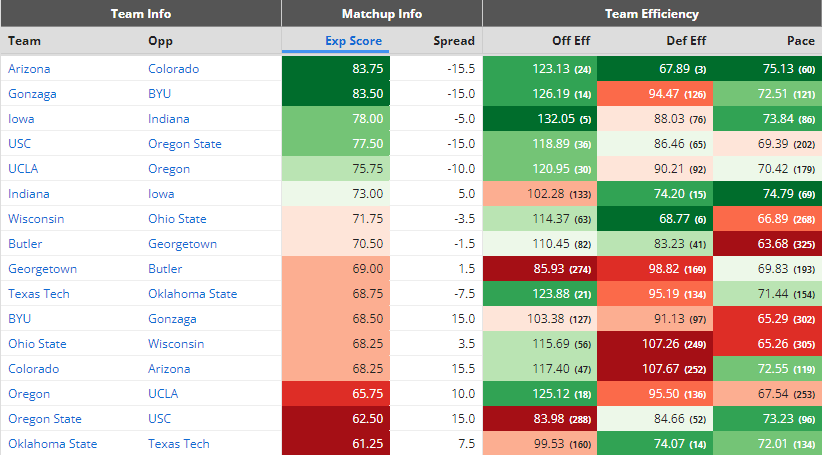Viewport: 822px width, 455px height.
Task: Open opponent USC link in Oregon State row
Action: coord(159,419)
